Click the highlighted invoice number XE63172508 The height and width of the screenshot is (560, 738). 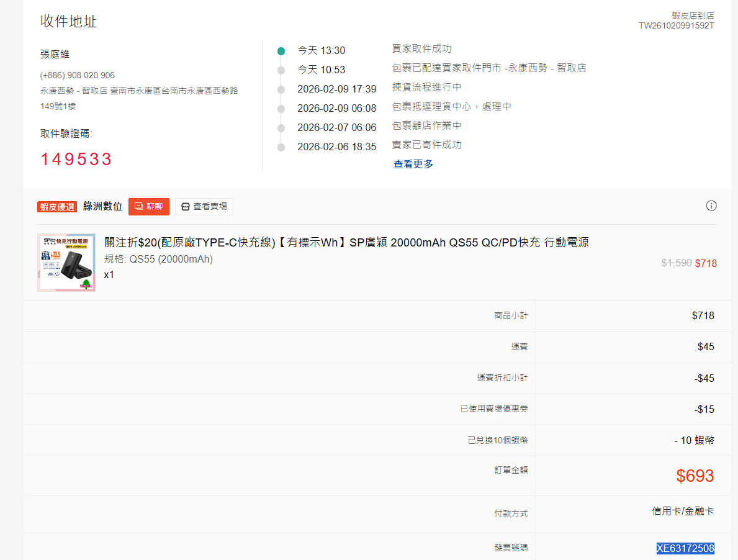tap(685, 548)
